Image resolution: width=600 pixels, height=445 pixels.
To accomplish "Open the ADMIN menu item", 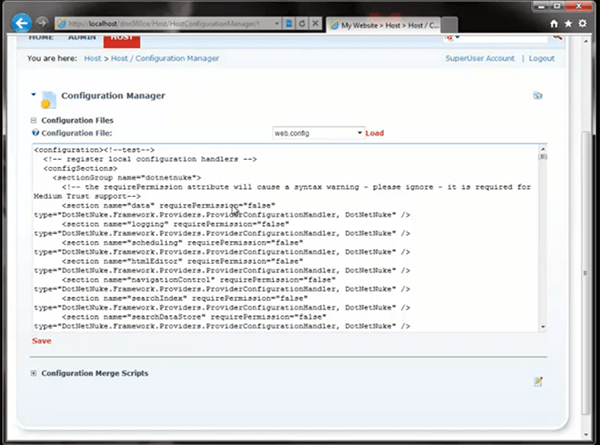I will (x=82, y=37).
